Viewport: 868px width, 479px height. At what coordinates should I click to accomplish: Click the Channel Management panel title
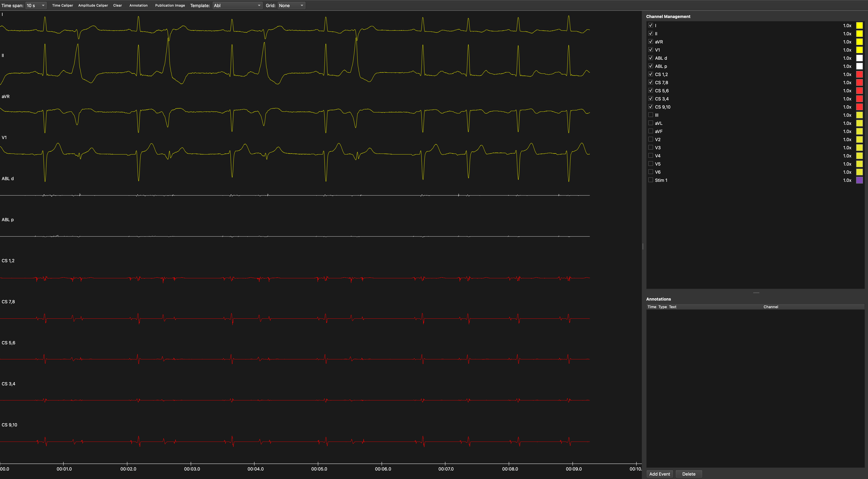(668, 16)
